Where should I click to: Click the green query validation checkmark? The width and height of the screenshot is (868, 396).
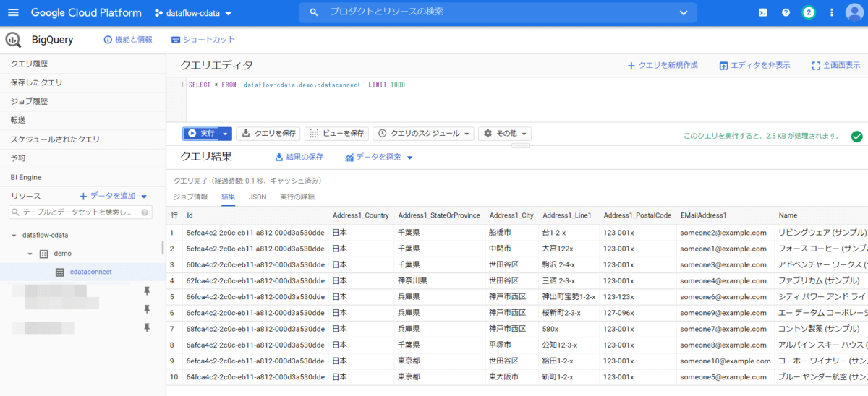coord(857,136)
